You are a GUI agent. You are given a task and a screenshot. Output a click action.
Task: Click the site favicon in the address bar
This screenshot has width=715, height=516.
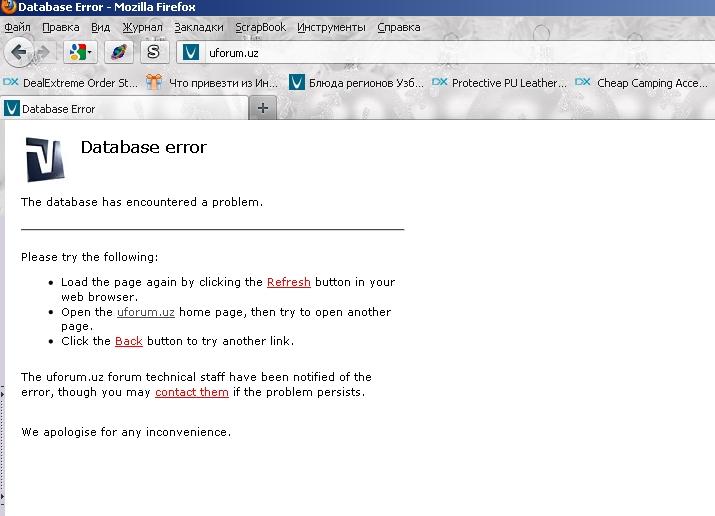point(192,52)
